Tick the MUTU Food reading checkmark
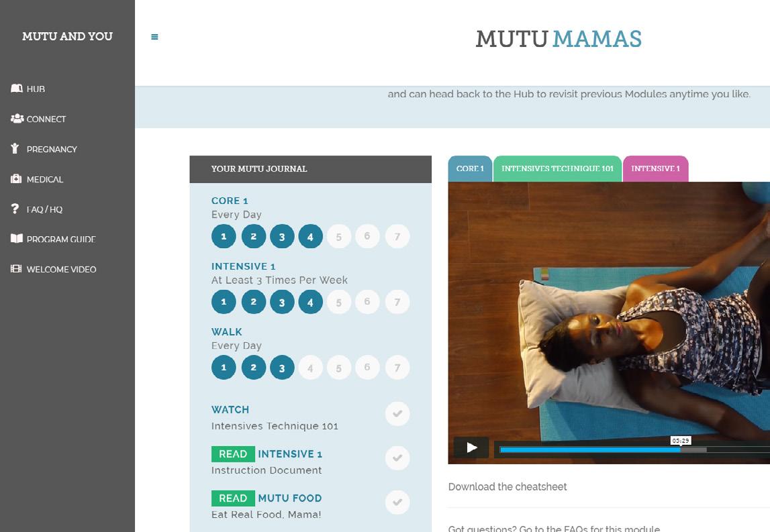Viewport: 770px width, 532px height. point(397,502)
